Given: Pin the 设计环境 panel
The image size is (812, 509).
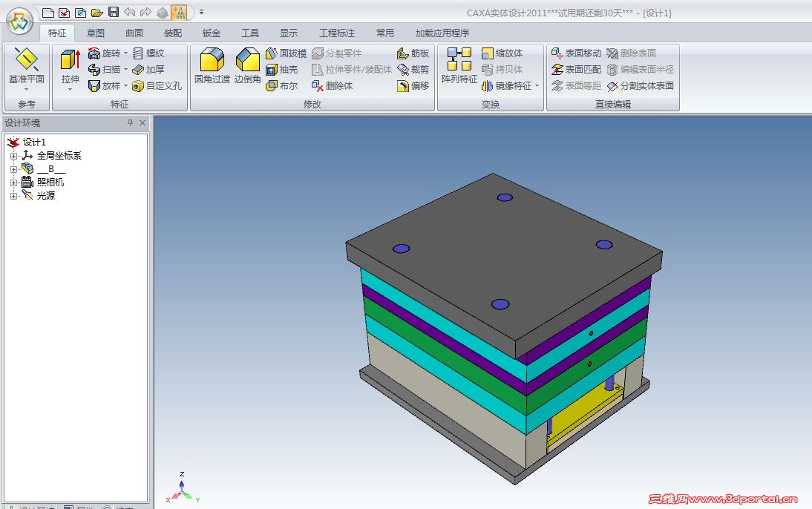Looking at the screenshot, I should pyautogui.click(x=130, y=122).
